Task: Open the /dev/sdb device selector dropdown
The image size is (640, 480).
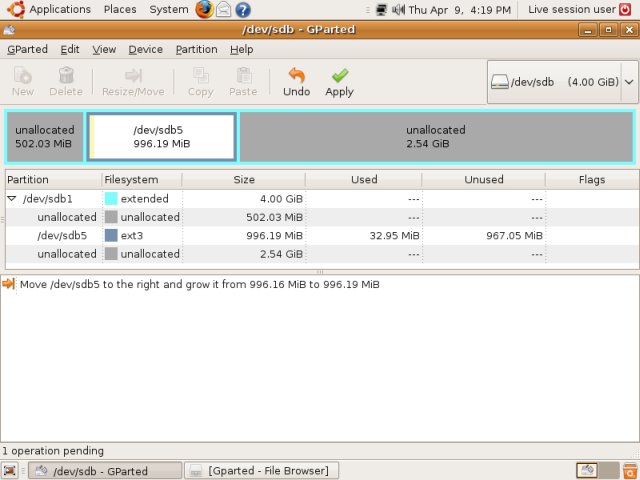Action: point(563,82)
